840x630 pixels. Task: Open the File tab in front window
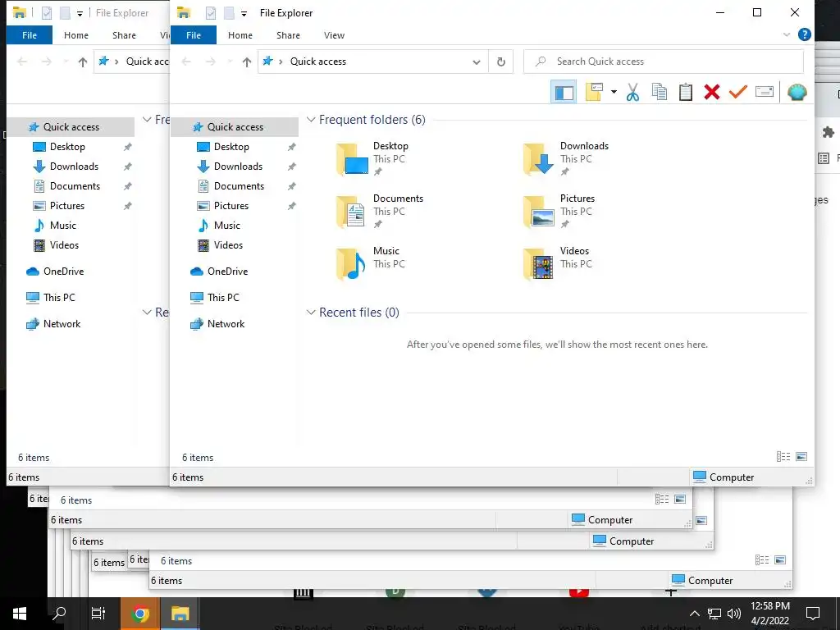pos(194,35)
